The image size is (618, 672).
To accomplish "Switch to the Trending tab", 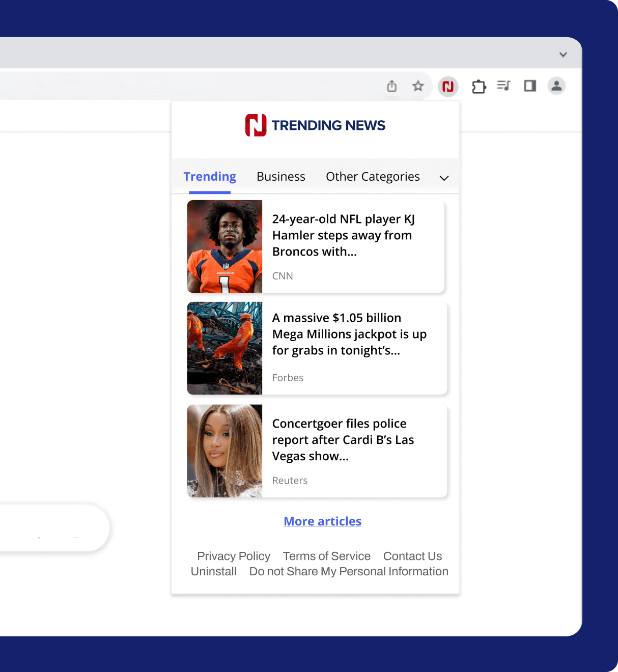I will tap(210, 177).
